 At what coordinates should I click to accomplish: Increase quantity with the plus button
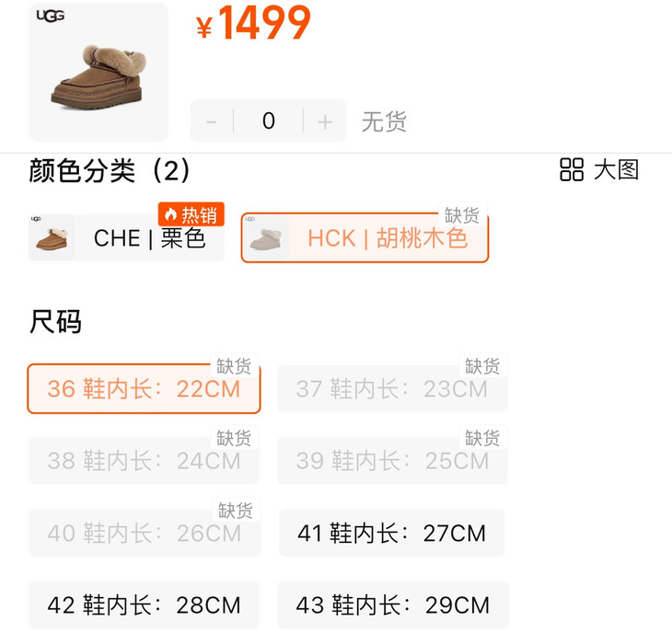pyautogui.click(x=325, y=121)
